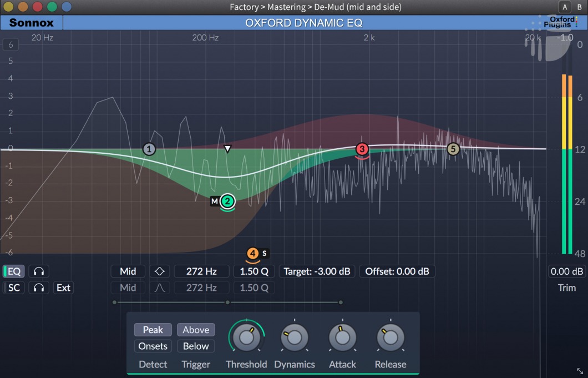Click the -1.0 peak level readout

coord(565,38)
